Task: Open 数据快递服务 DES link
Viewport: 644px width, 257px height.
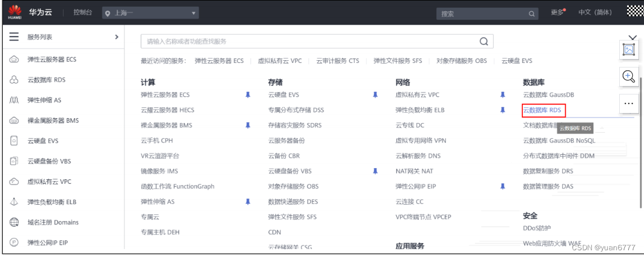Action: (x=293, y=201)
